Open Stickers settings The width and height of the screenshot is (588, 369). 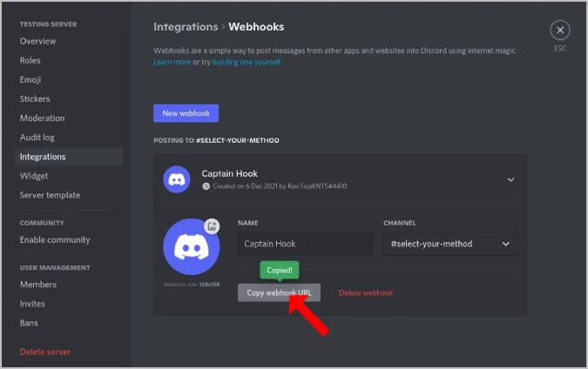pos(35,99)
